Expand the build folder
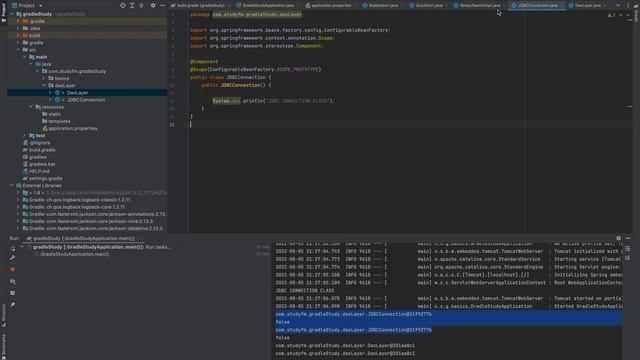This screenshot has height=360, width=640. tap(18, 36)
